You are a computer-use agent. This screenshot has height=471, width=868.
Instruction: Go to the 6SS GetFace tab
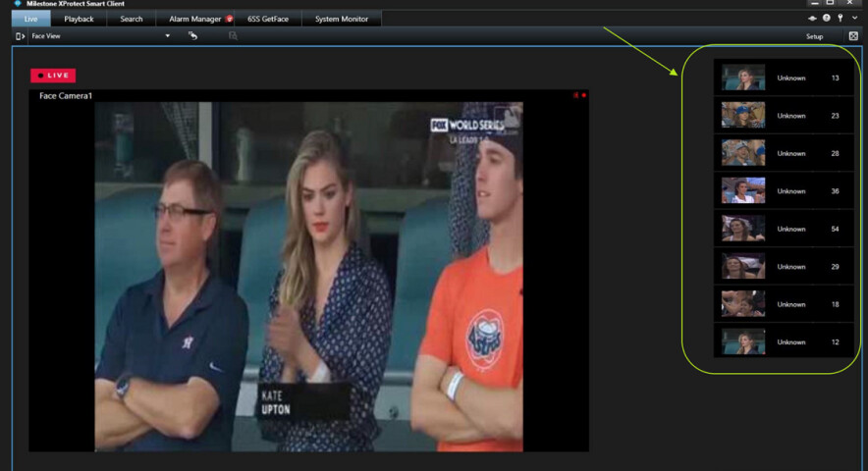268,19
